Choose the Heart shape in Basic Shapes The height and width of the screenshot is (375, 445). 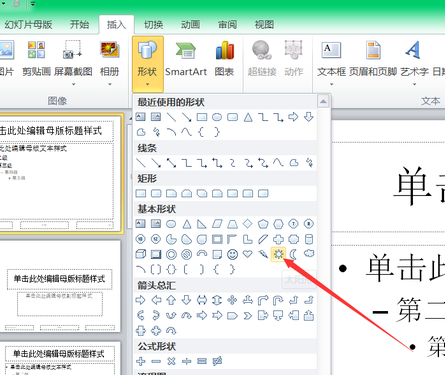[247, 254]
